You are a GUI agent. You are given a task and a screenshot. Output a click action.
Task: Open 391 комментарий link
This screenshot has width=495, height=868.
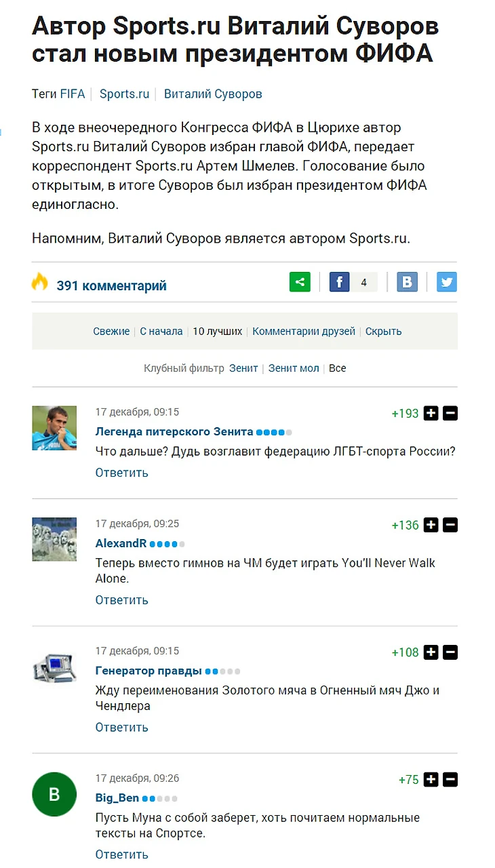point(111,286)
